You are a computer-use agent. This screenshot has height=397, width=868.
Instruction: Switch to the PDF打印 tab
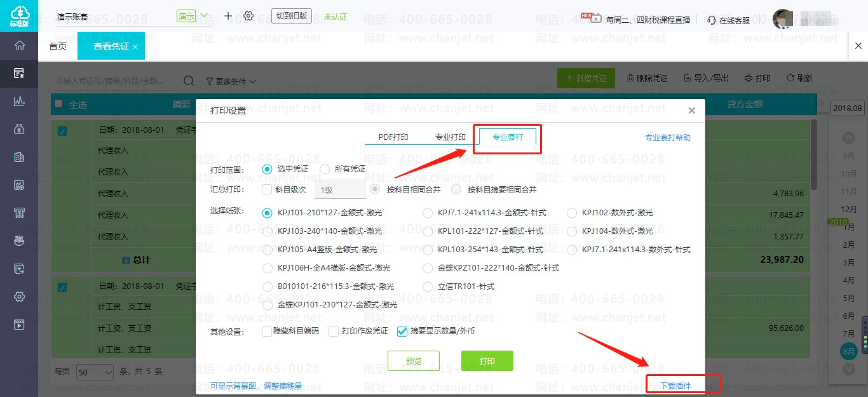coord(393,137)
